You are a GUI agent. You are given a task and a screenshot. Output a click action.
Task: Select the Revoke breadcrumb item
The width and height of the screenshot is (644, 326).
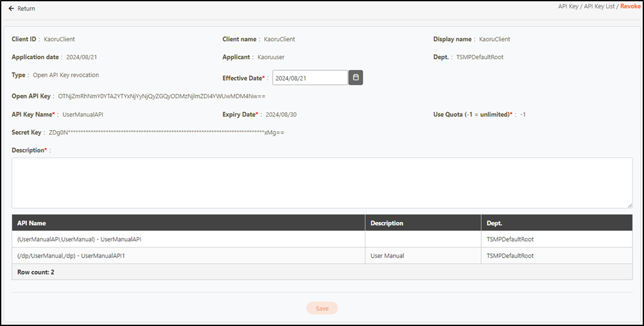630,6
